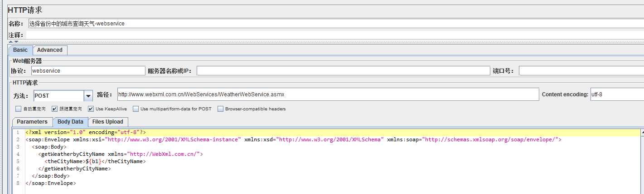644x194 pixels.
Task: Select the Body Data tab
Action: [70, 122]
